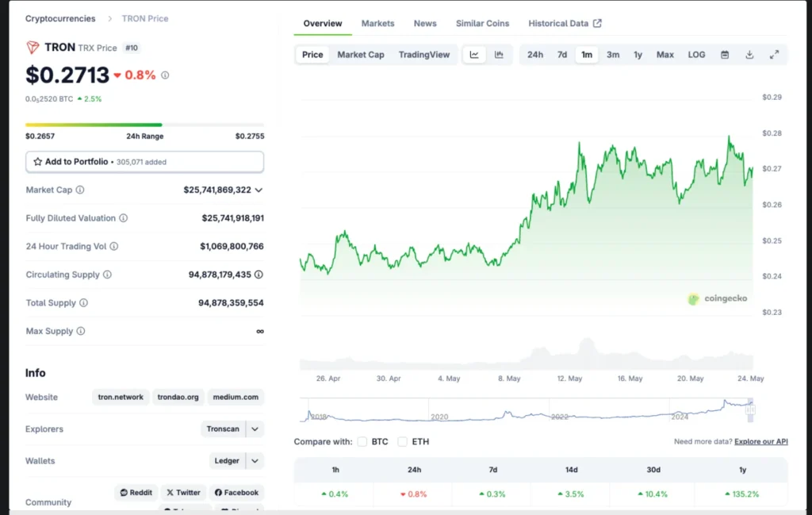Click the 30d 10.4% change cell
The height and width of the screenshot is (515, 812).
(x=653, y=494)
